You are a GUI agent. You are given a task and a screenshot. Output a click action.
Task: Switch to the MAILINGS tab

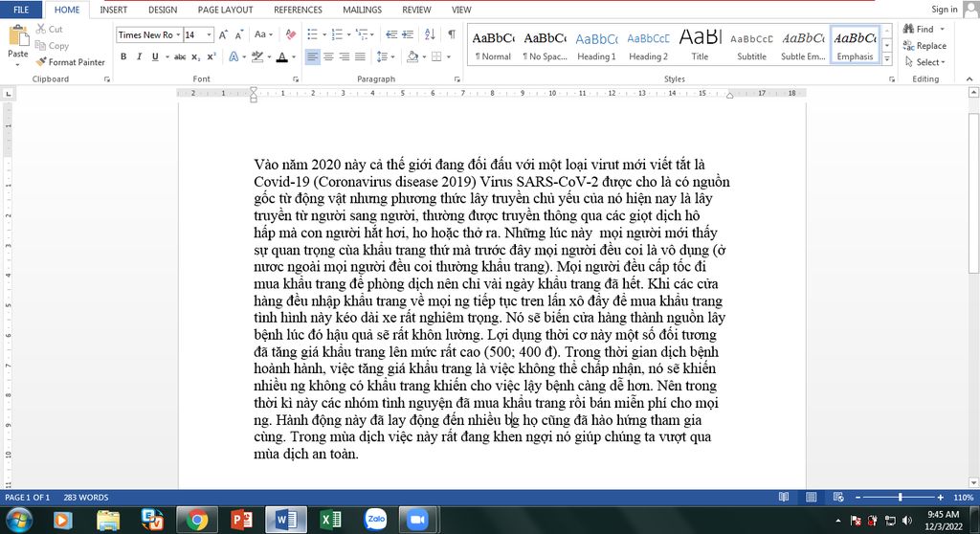[x=362, y=10]
